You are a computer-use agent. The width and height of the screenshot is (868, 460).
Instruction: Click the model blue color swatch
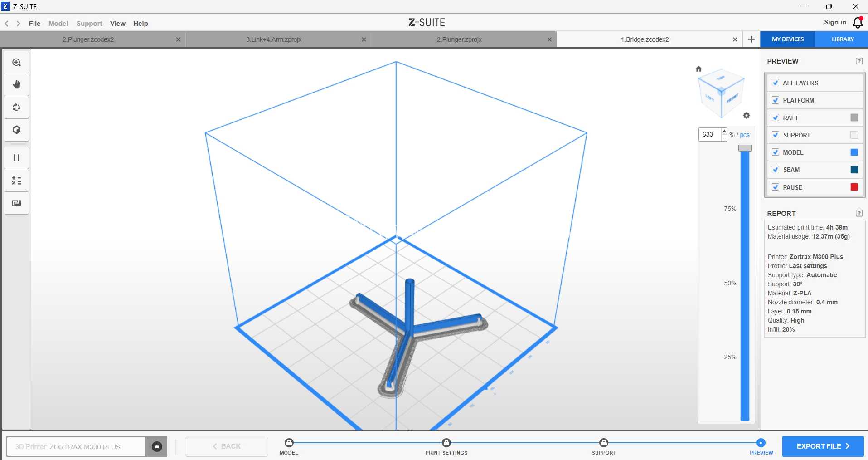pos(854,152)
